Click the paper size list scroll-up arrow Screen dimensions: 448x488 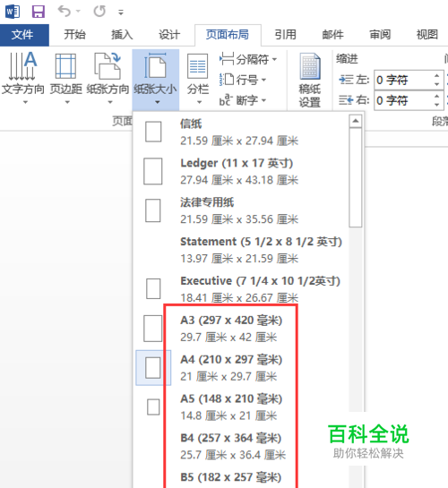[355, 121]
